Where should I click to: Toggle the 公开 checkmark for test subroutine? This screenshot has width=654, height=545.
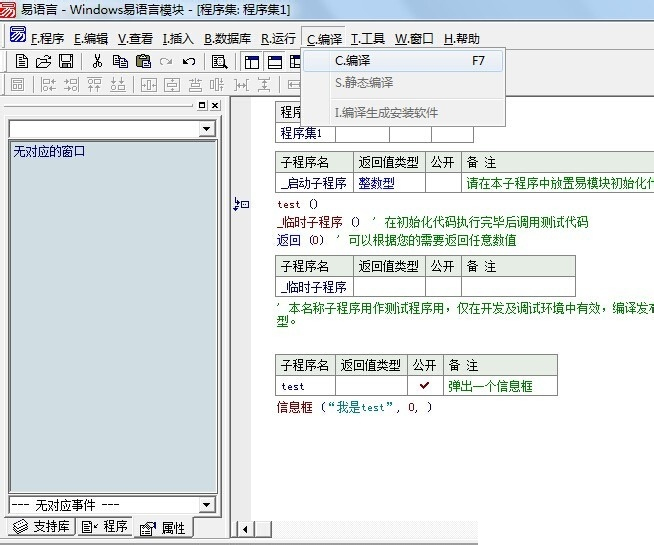[x=424, y=385]
